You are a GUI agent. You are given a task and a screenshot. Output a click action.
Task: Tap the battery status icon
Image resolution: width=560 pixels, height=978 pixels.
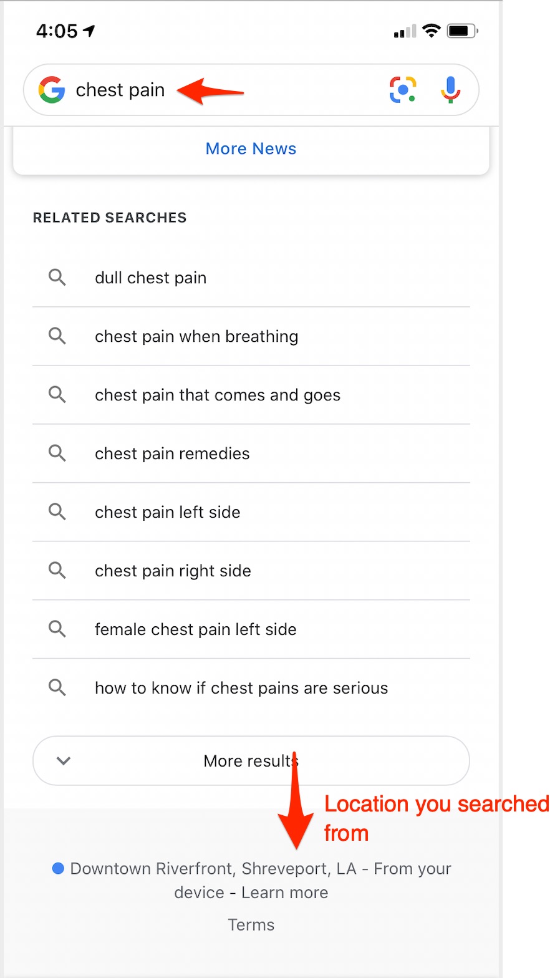point(462,31)
